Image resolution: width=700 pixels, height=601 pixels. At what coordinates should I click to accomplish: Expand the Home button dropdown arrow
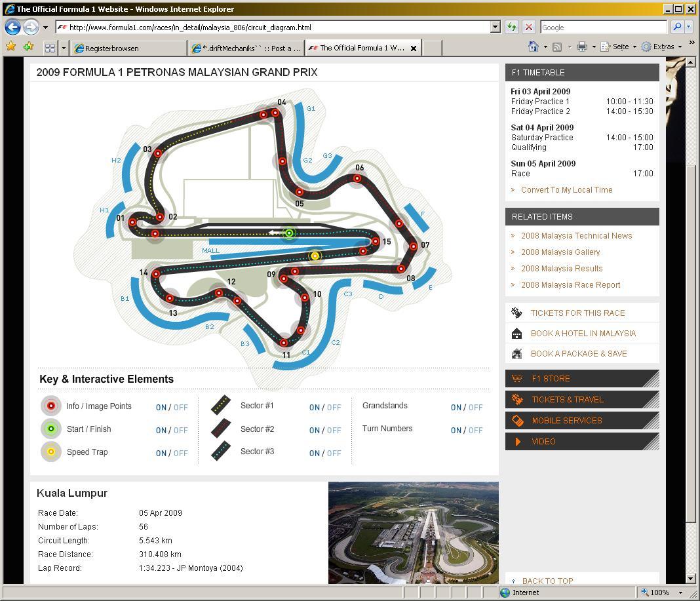coord(545,47)
